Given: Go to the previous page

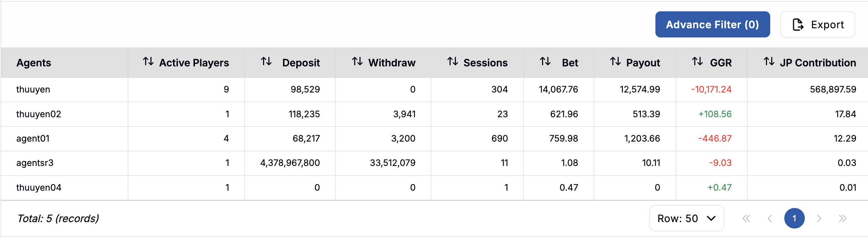Looking at the screenshot, I should point(770,218).
